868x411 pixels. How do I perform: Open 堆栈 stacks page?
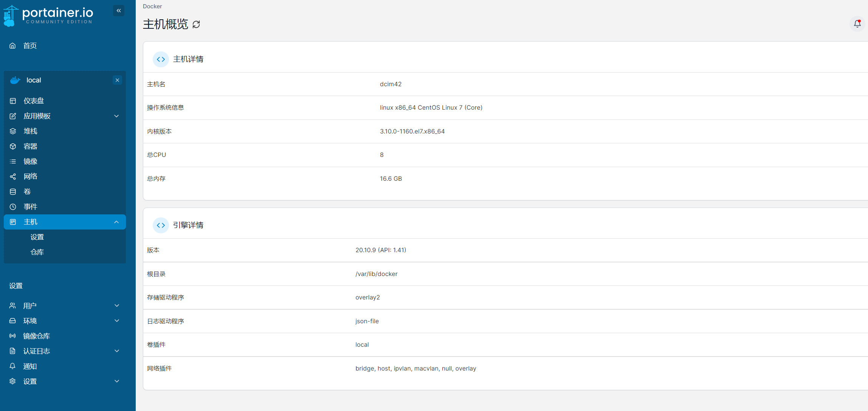(x=30, y=131)
